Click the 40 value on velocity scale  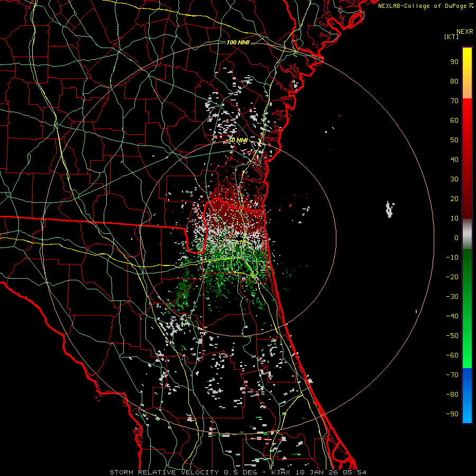tap(454, 159)
